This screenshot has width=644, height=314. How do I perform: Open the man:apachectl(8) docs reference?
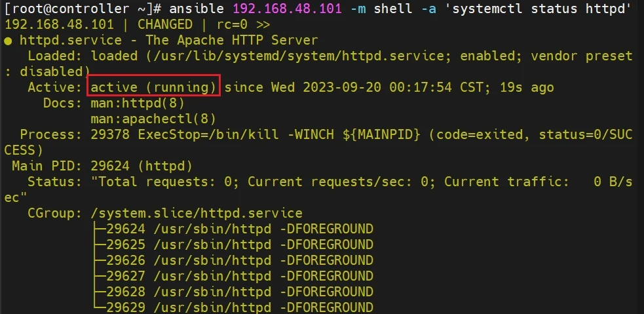[x=153, y=119]
